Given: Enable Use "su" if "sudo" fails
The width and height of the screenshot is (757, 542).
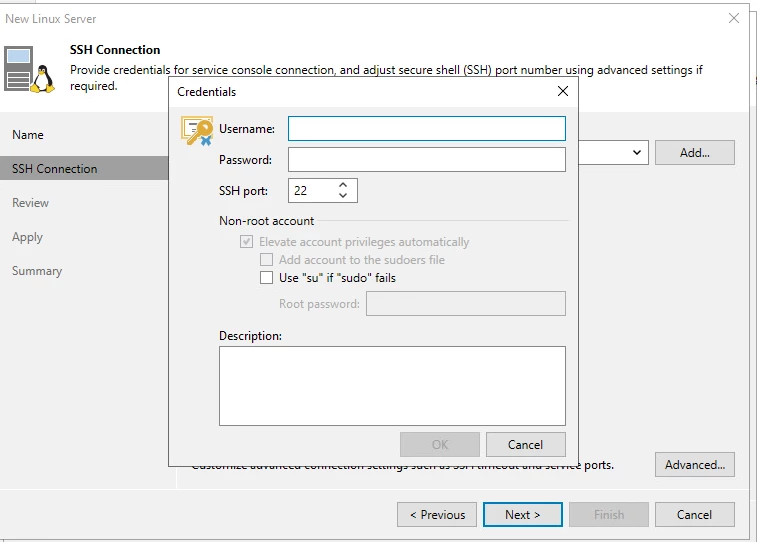Looking at the screenshot, I should 266,278.
